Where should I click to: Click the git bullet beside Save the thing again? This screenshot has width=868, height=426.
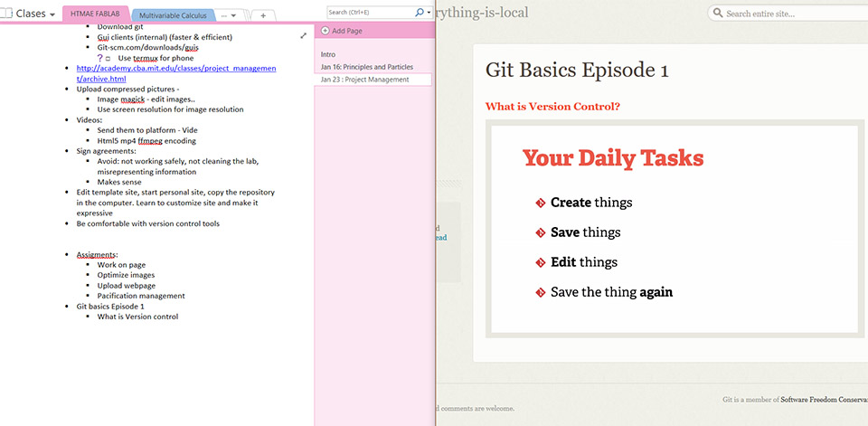[541, 292]
